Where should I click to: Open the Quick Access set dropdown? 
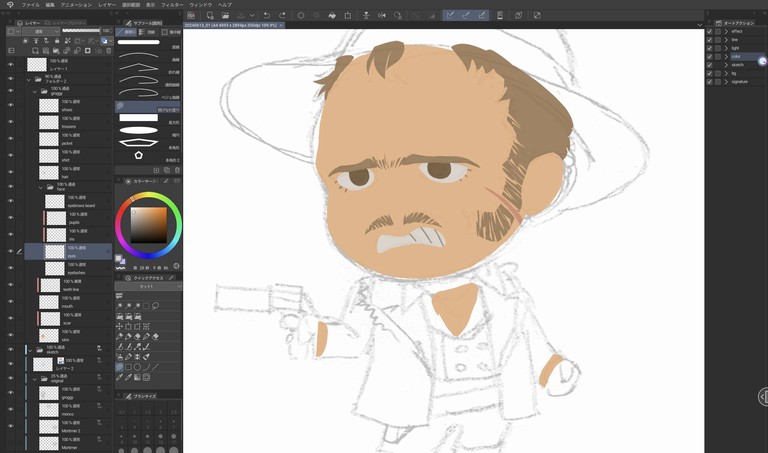(x=148, y=286)
